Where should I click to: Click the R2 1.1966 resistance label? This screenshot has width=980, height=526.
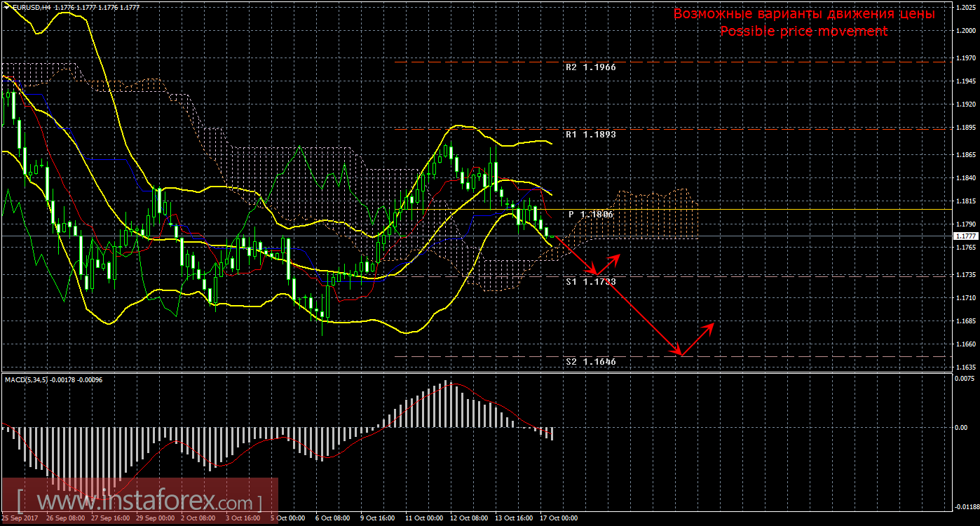click(590, 68)
